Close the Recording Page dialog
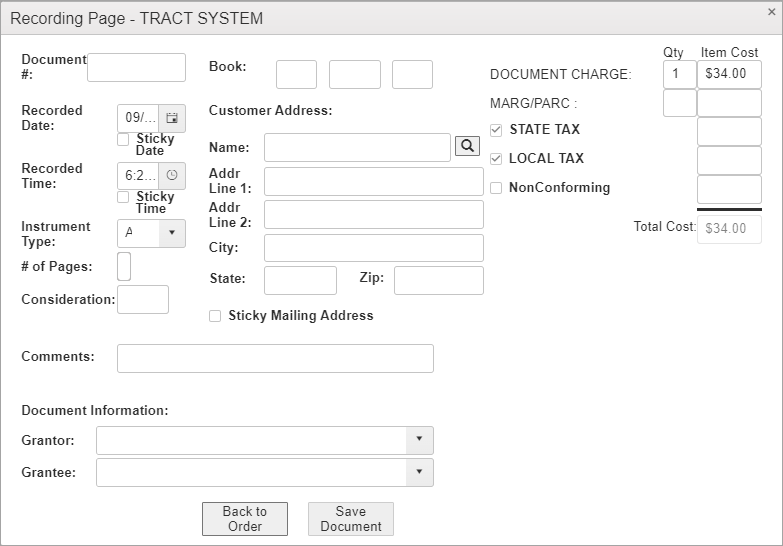783x546 pixels. (x=771, y=12)
